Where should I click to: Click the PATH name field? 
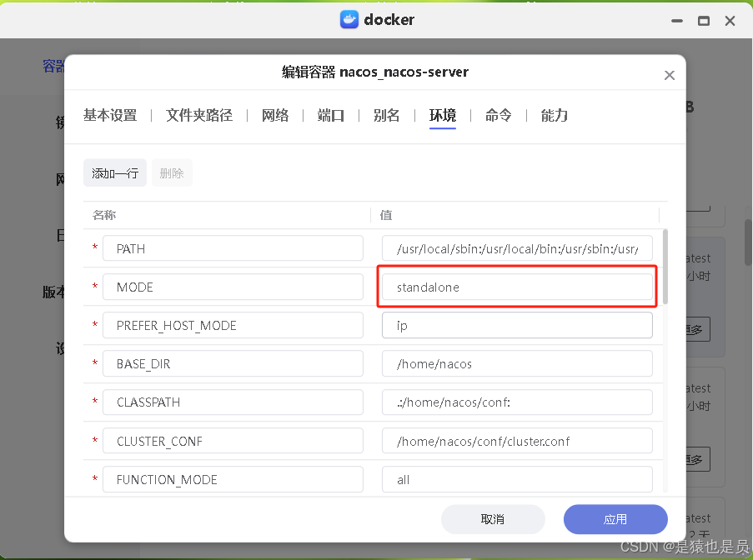pyautogui.click(x=233, y=248)
